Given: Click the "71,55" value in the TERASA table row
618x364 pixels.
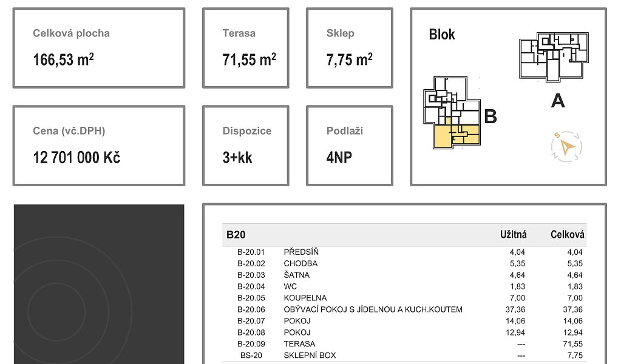Looking at the screenshot, I should click(x=572, y=344).
